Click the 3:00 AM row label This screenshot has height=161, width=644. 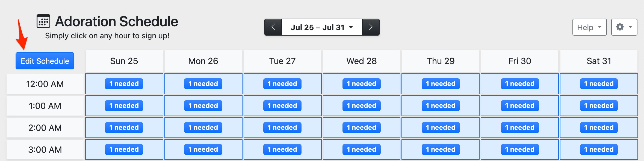(45, 150)
